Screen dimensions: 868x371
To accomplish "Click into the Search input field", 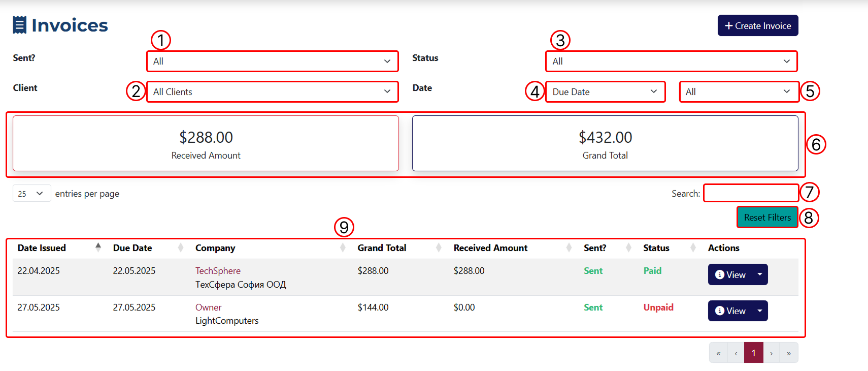I will click(x=751, y=193).
